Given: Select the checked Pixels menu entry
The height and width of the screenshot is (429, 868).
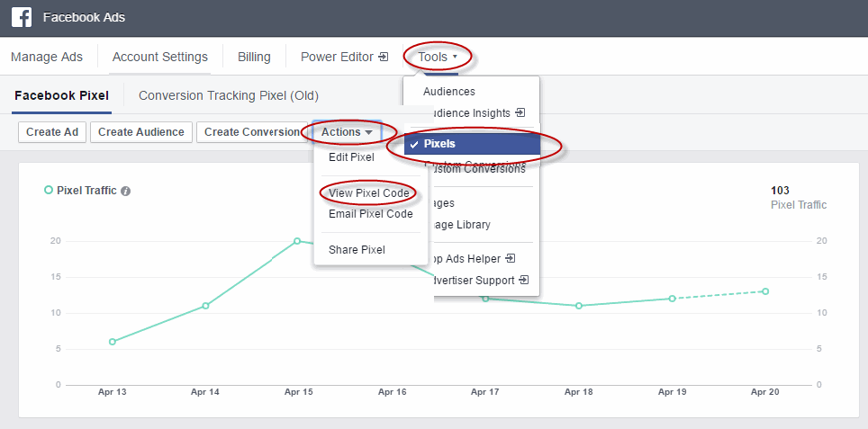Looking at the screenshot, I should [x=471, y=144].
